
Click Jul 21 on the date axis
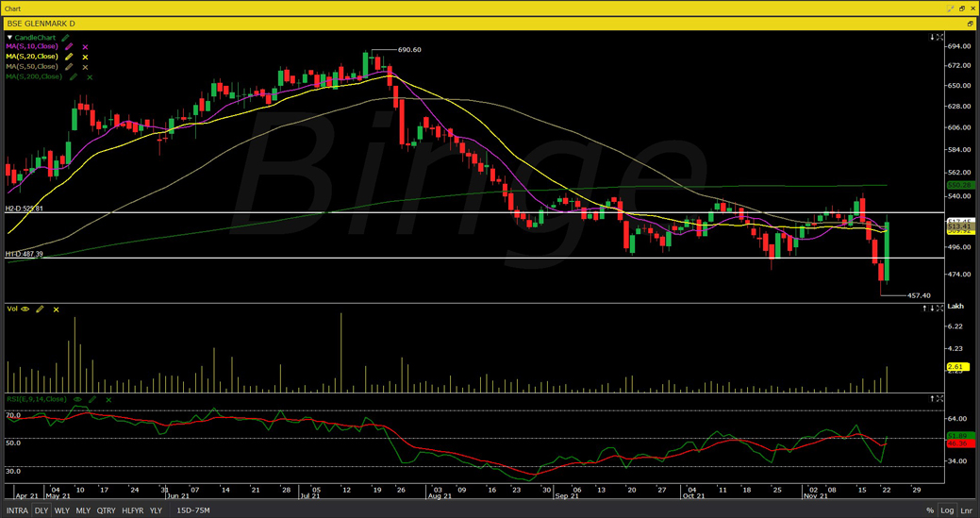point(310,497)
